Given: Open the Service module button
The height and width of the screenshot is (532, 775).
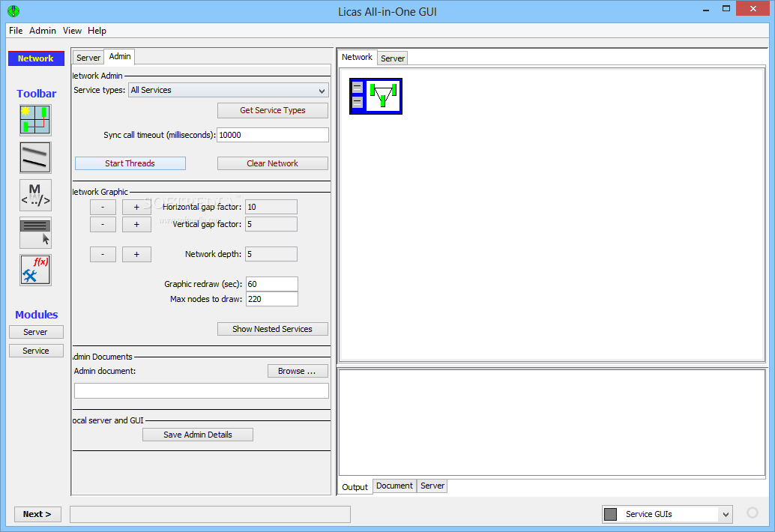Looking at the screenshot, I should click(x=36, y=351).
